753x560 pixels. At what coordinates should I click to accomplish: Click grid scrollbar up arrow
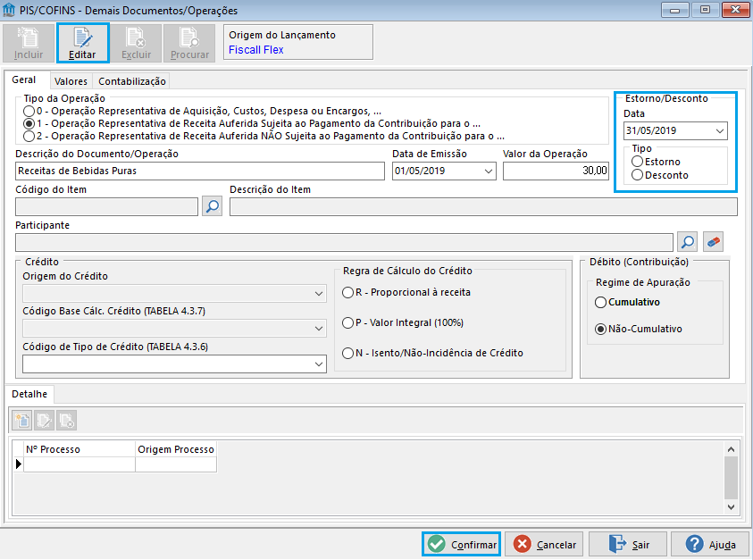click(x=731, y=449)
